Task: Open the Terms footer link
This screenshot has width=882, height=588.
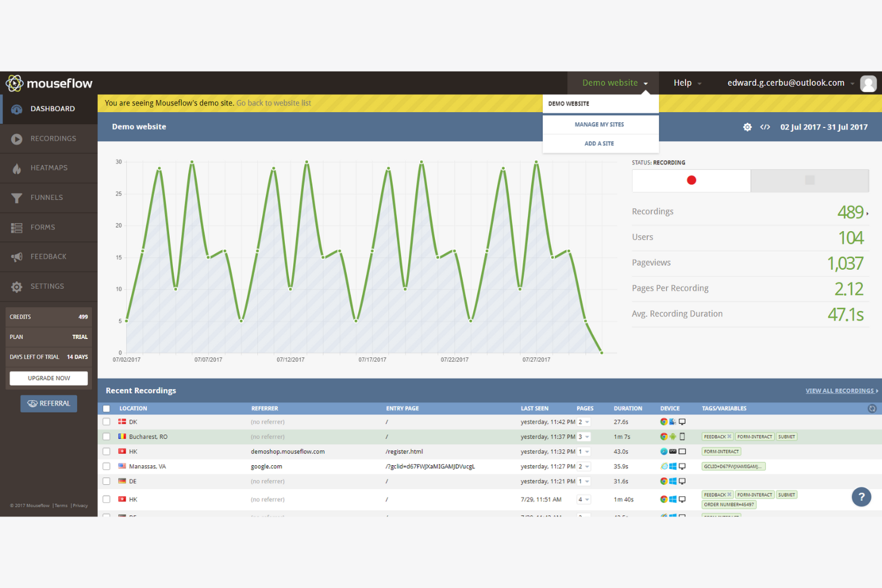Action: point(61,506)
